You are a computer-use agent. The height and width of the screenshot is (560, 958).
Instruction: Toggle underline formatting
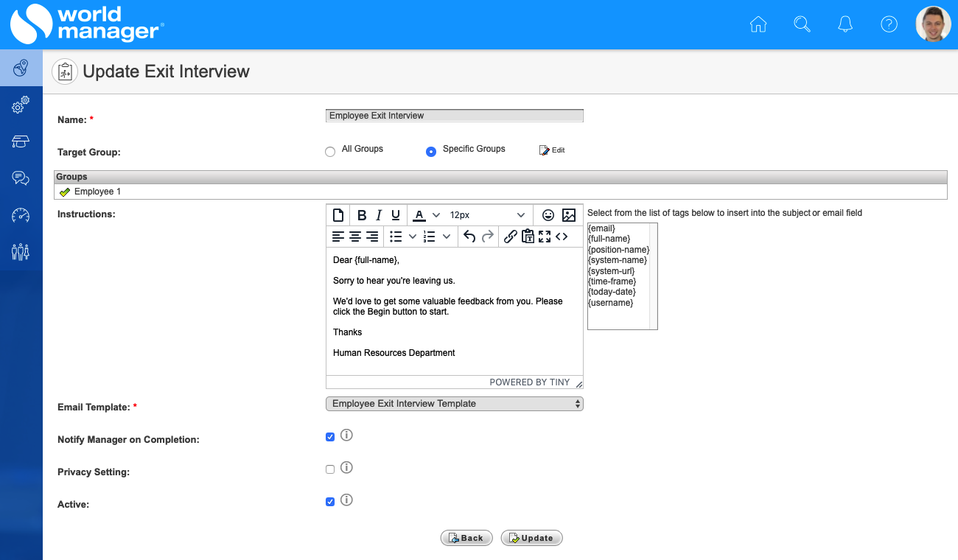(396, 215)
